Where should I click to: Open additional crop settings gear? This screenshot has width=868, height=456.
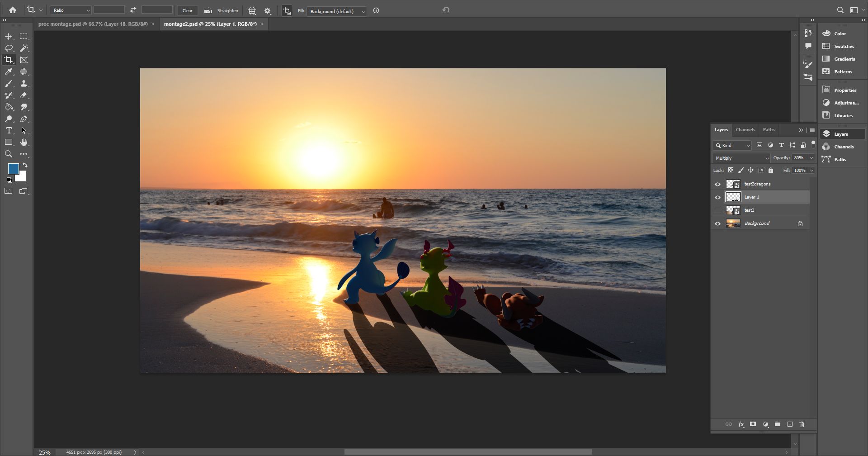point(268,11)
